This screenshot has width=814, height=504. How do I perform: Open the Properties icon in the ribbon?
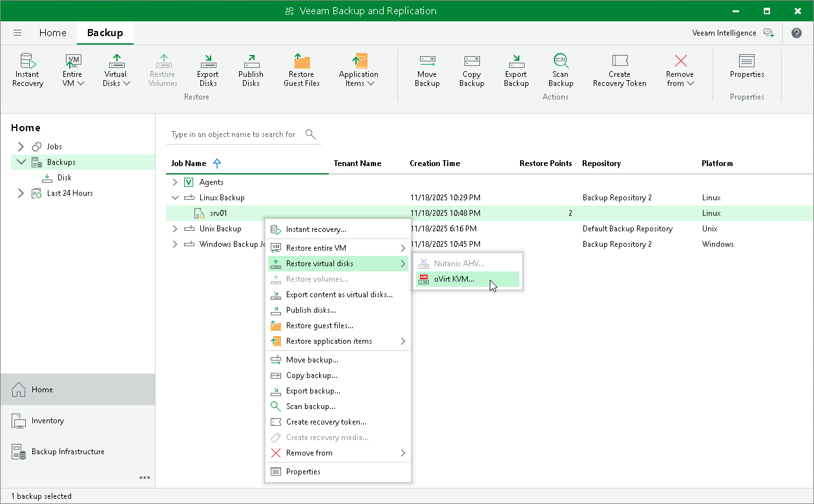coord(747,68)
